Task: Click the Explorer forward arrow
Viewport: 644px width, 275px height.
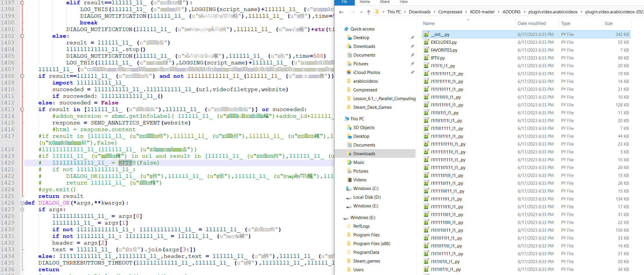Action: (352, 12)
